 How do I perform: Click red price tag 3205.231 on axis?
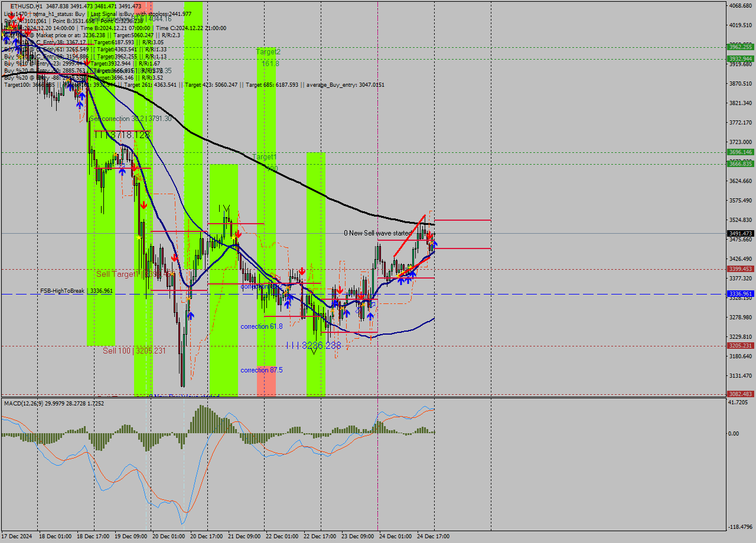[x=740, y=346]
